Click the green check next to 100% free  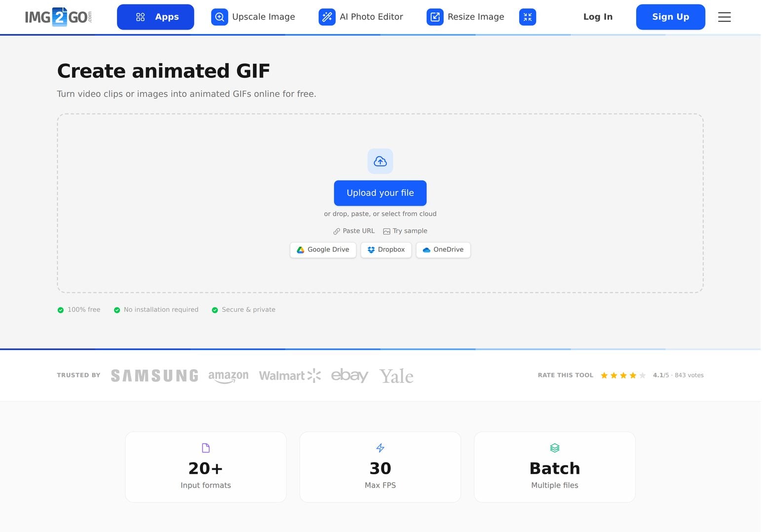(x=61, y=310)
